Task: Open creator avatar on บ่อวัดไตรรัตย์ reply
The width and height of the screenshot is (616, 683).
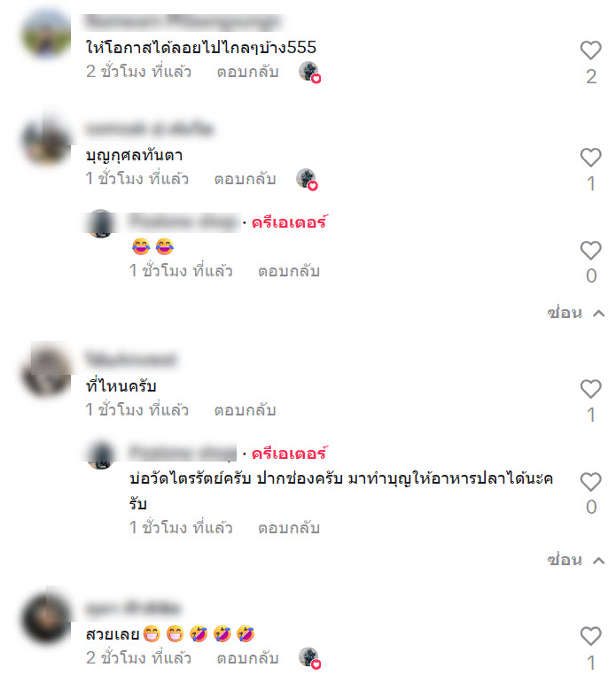Action: point(101,454)
